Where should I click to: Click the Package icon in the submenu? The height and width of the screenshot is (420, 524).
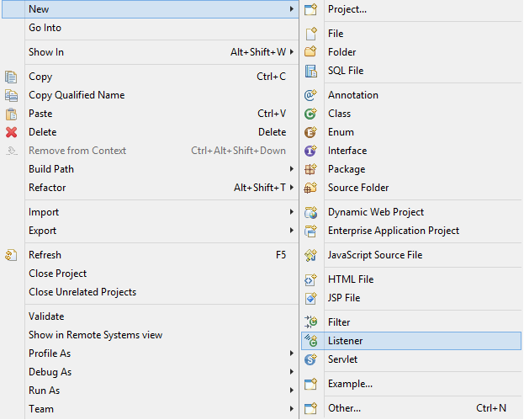click(x=310, y=169)
